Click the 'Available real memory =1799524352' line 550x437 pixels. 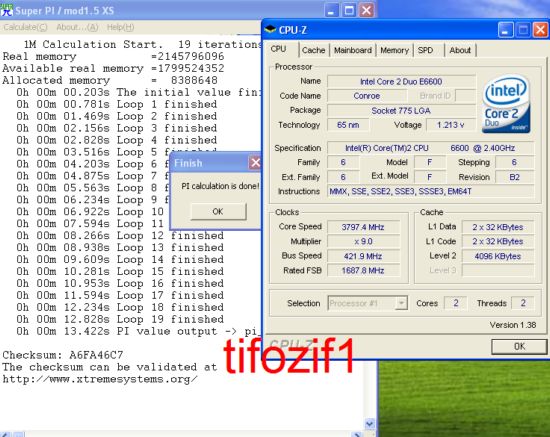pos(113,68)
